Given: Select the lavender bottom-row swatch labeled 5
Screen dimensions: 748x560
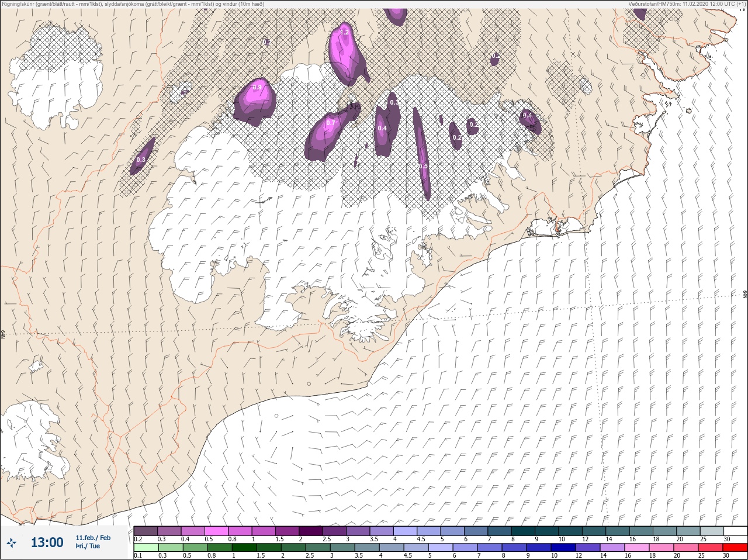Looking at the screenshot, I should tap(441, 548).
